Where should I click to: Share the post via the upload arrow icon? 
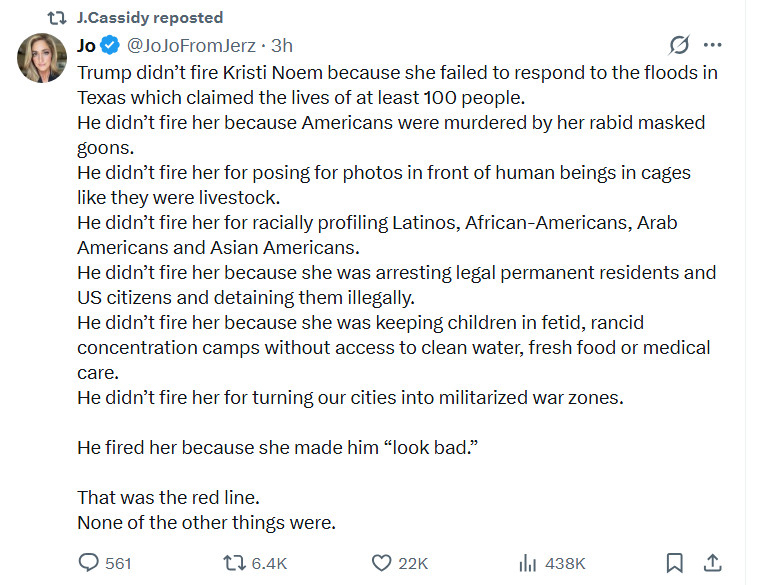pyautogui.click(x=712, y=563)
